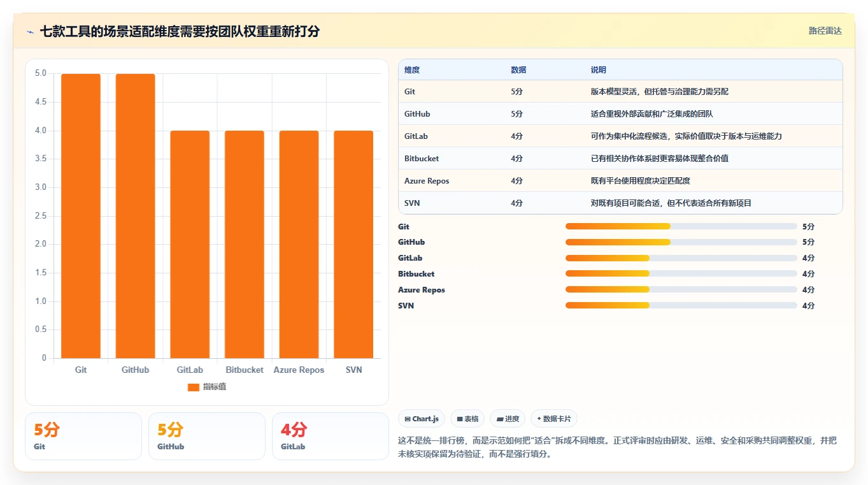Screen dimensions: 868x485
Task: Click the description starting with 可作为集中化流程候选
Action: pos(687,136)
